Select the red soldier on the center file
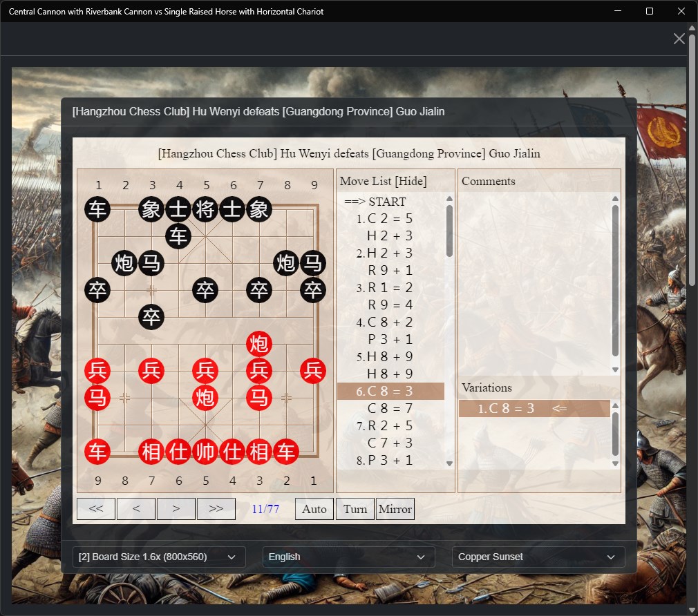698x616 pixels. click(205, 370)
